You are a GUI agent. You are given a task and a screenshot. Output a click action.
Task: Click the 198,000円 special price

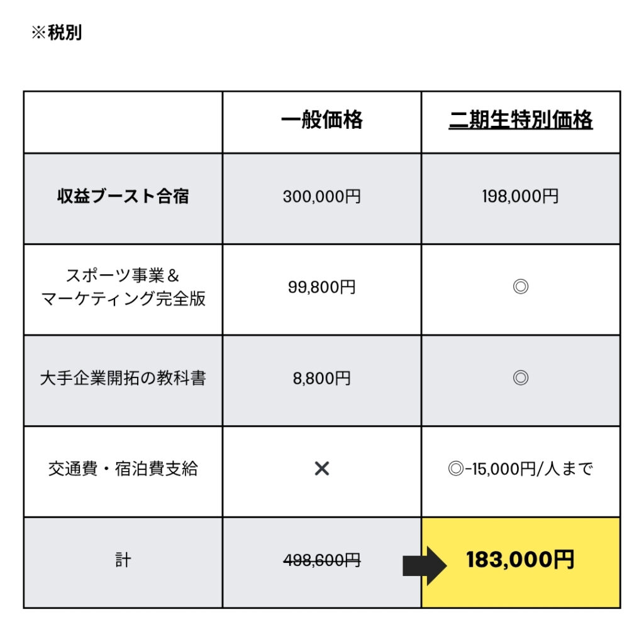tap(520, 196)
